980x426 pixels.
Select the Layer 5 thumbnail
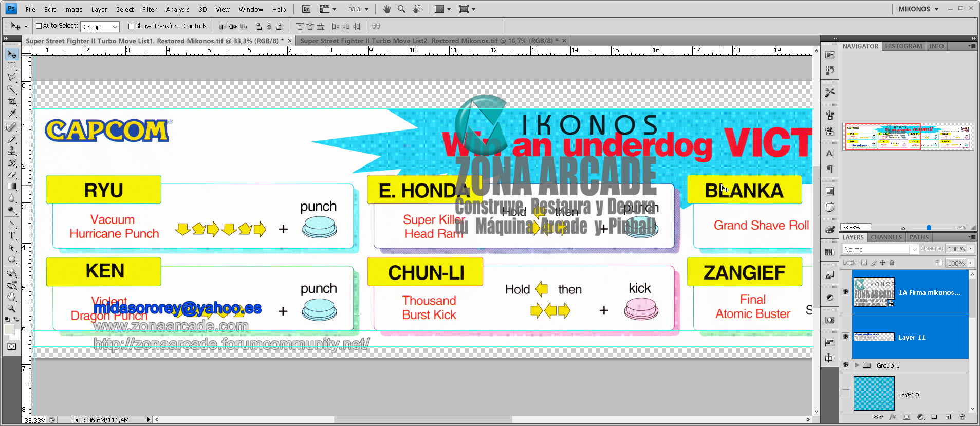[x=874, y=394]
